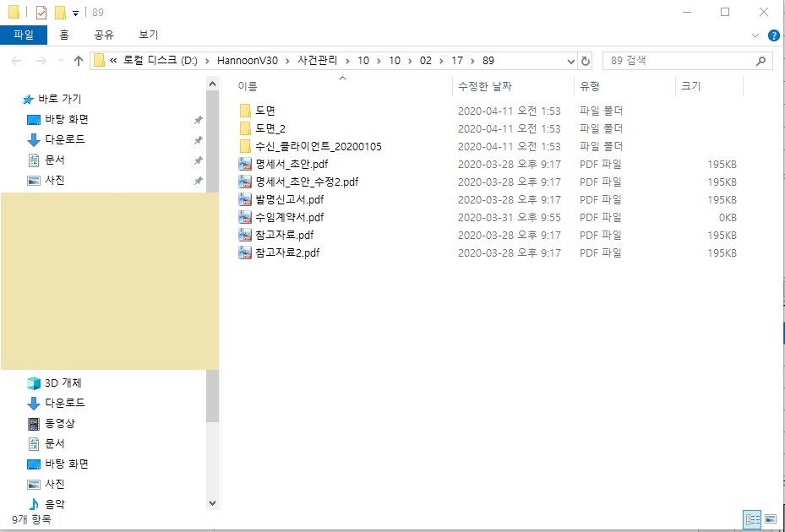Viewport: 785px width, 532px height.
Task: Click the navigation pane scroll up arrow
Action: click(212, 84)
